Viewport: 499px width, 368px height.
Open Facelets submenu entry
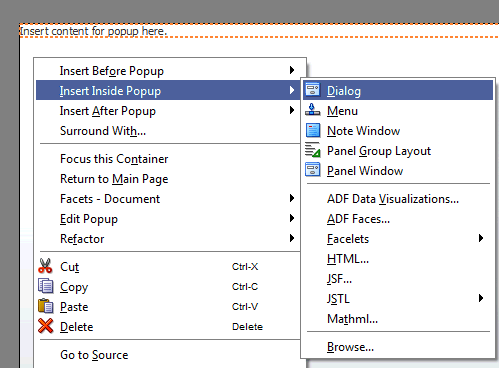[x=398, y=239]
